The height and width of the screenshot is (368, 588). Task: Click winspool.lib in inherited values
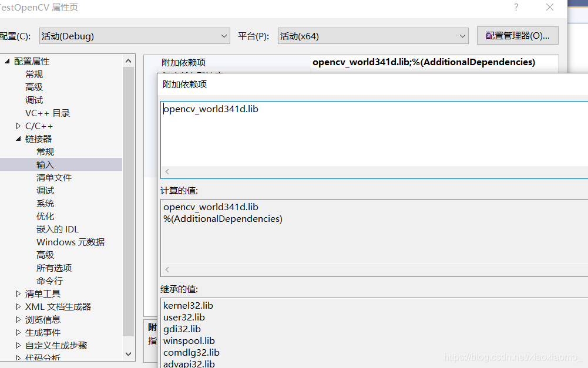tap(189, 340)
